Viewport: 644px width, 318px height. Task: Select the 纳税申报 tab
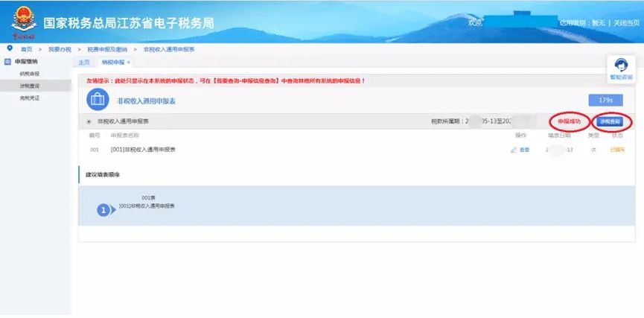[x=113, y=63]
